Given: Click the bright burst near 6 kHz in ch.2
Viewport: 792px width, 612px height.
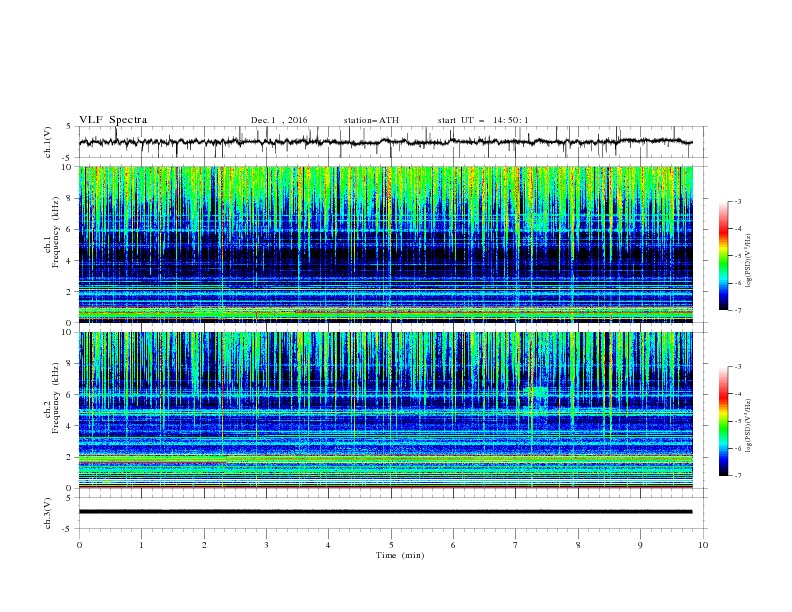Looking at the screenshot, I should coord(538,392).
